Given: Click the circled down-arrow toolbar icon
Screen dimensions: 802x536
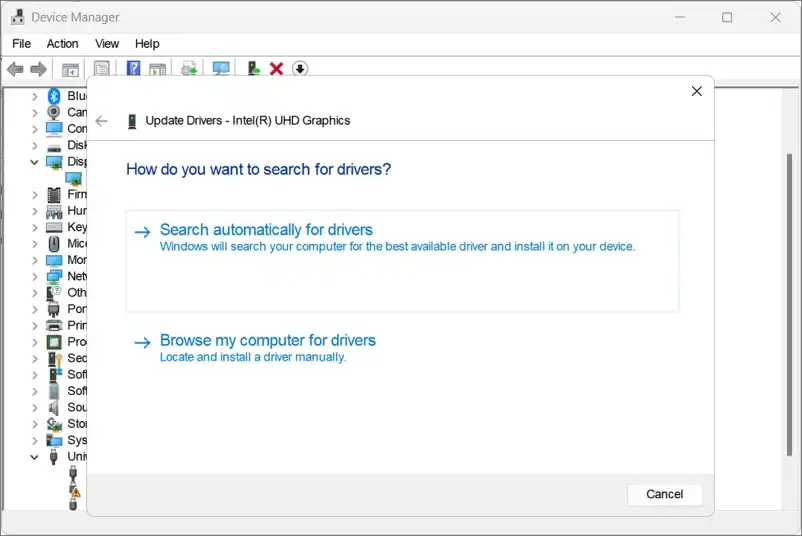Looking at the screenshot, I should point(300,69).
